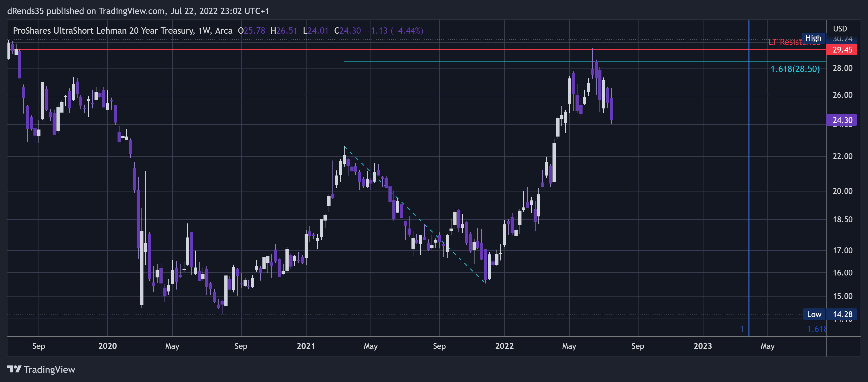Click the TradingView wordmark text
Image resolution: width=868 pixels, height=382 pixels.
49,370
